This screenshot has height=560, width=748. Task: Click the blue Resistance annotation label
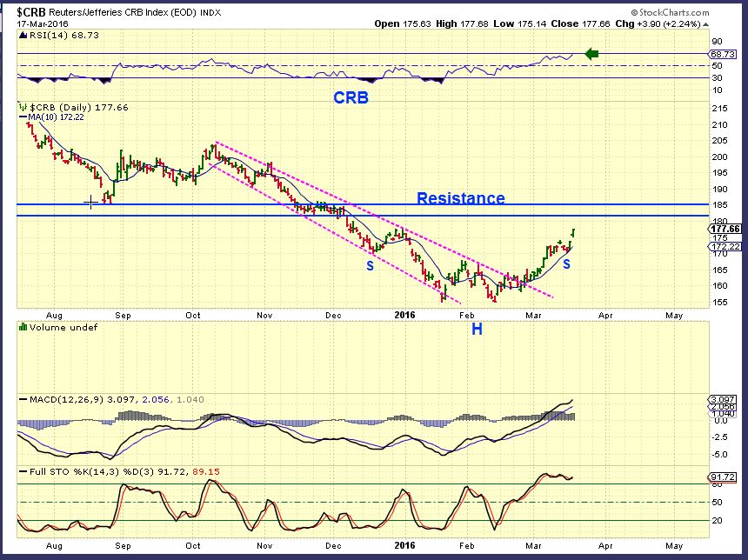coord(461,198)
